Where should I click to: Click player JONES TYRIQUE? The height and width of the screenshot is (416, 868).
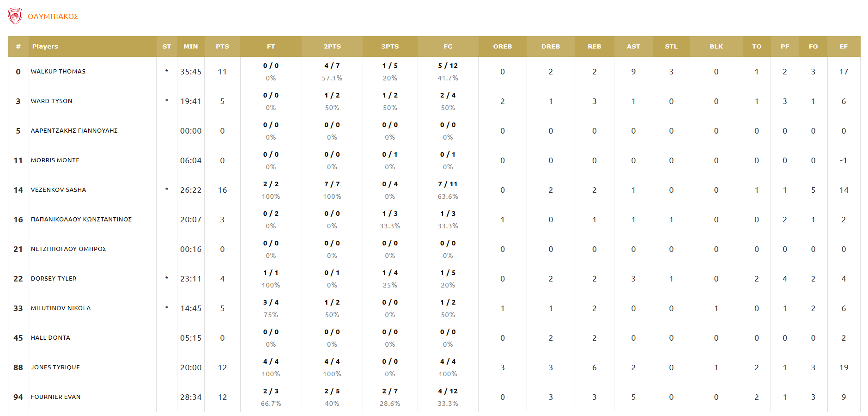pyautogui.click(x=55, y=367)
